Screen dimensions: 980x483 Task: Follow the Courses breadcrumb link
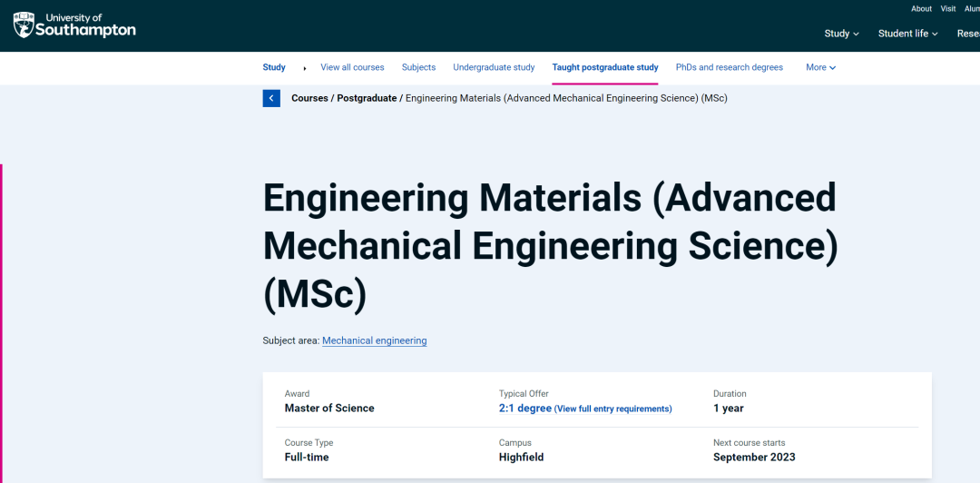[309, 98]
